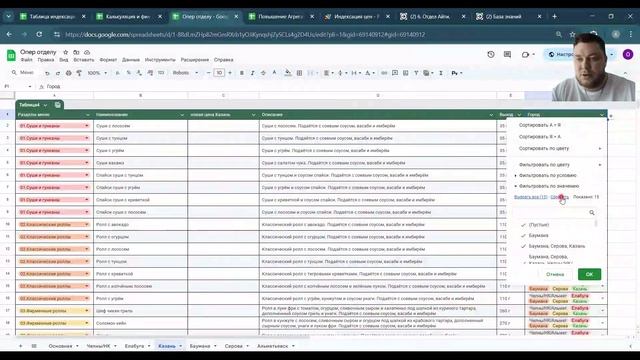Choose Сортировать А → Я option
The height and width of the screenshot is (360, 640).
[540, 125]
